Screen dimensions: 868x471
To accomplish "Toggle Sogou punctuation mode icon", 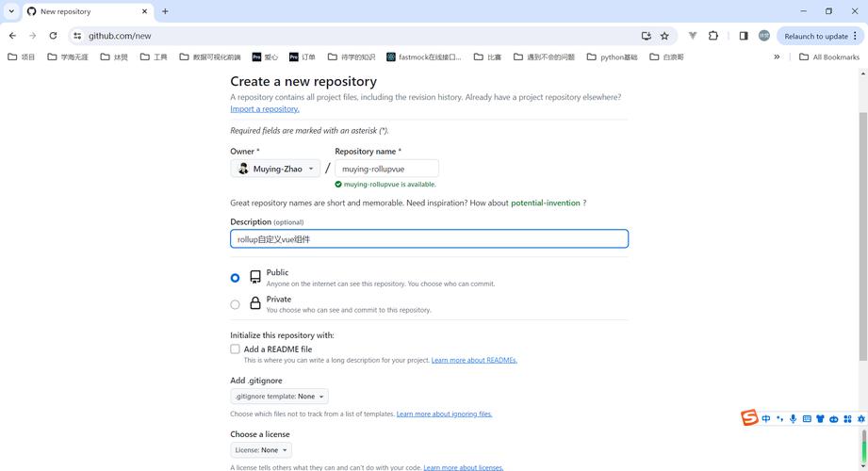I will pyautogui.click(x=780, y=419).
